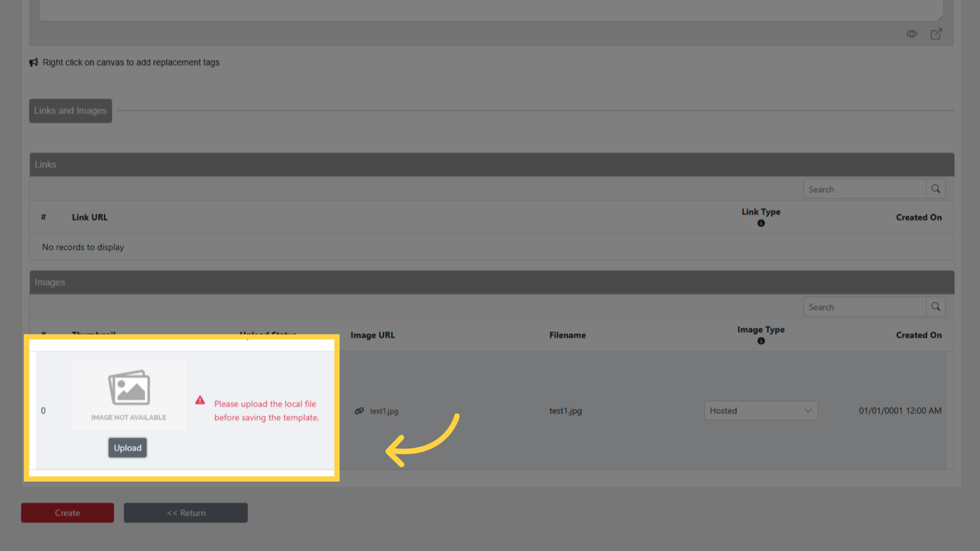Viewport: 980px width, 551px height.
Task: Click the Upload button
Action: [128, 448]
